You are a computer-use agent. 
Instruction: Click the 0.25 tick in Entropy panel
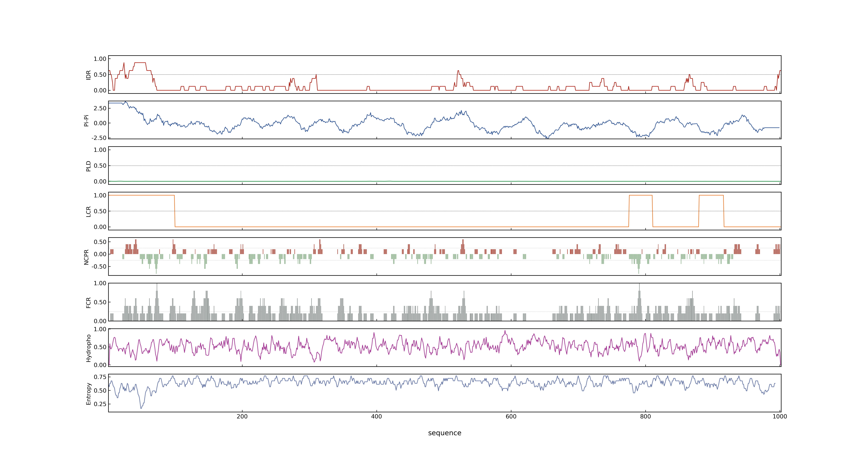(x=100, y=404)
